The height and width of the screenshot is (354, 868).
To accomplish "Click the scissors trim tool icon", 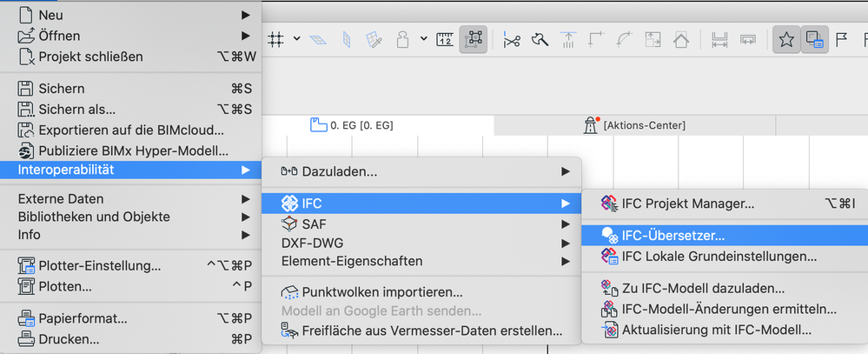I will (x=511, y=39).
